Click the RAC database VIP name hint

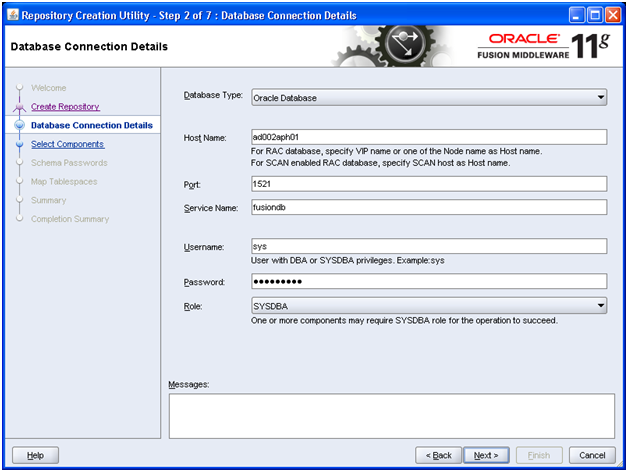[397, 151]
